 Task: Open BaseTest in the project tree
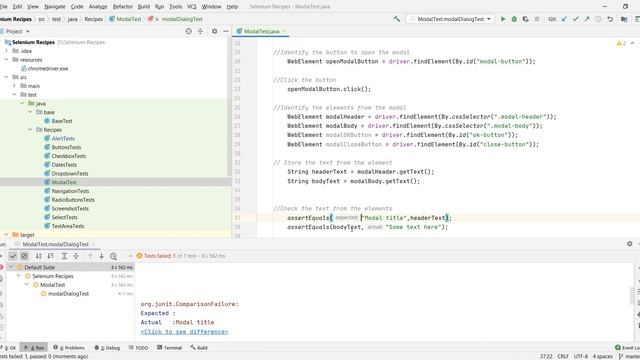[62, 121]
